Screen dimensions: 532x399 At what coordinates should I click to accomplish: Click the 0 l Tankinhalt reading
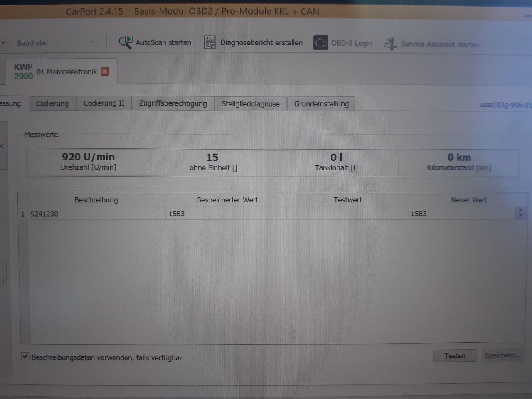pos(336,163)
